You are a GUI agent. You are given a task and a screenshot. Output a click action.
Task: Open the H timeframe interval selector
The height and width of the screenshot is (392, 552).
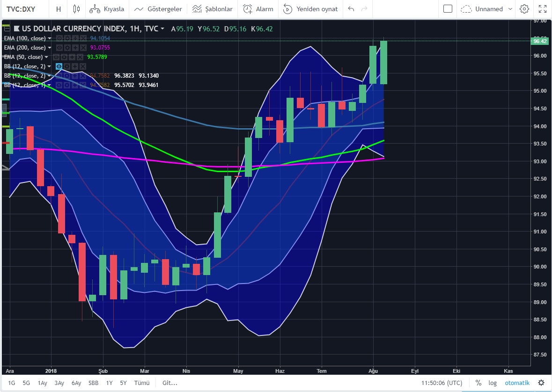[59, 9]
